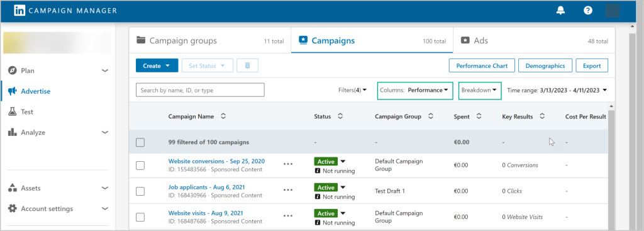
Task: Change Active status of Job applicants
Action: pos(343,188)
